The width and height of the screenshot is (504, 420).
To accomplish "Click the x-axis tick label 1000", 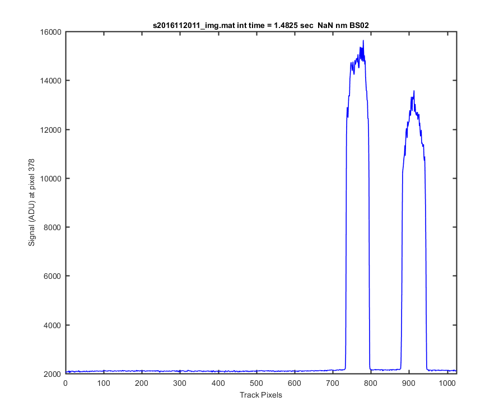I will point(447,383).
